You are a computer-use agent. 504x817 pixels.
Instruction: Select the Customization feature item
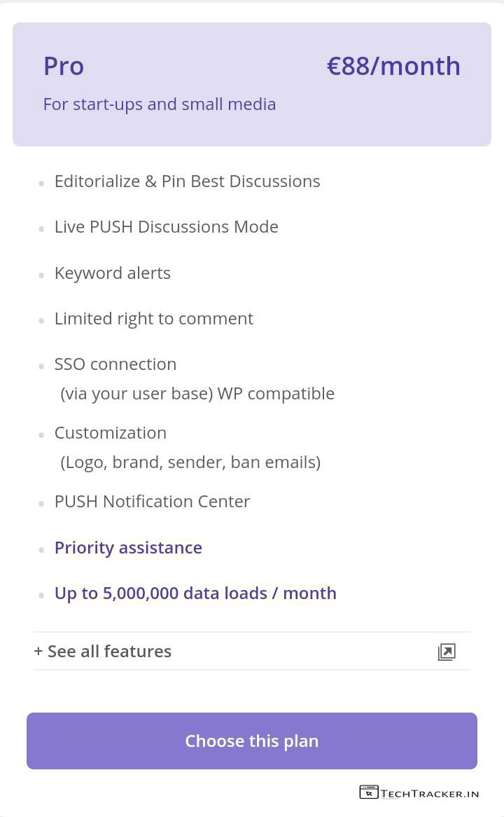coord(111,433)
